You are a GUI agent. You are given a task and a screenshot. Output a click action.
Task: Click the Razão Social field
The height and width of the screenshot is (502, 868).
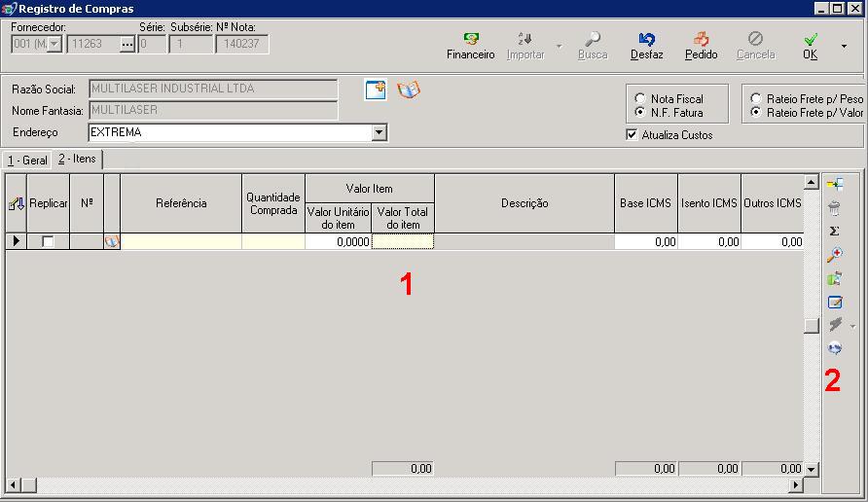(x=213, y=89)
